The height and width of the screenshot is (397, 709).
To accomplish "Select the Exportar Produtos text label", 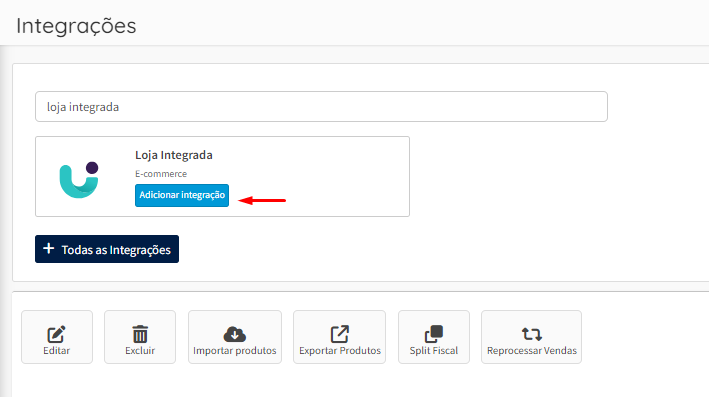I will [x=340, y=350].
